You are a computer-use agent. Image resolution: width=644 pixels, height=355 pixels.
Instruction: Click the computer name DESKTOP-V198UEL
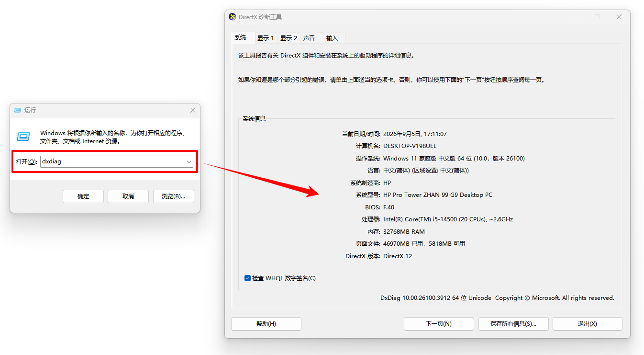click(410, 146)
